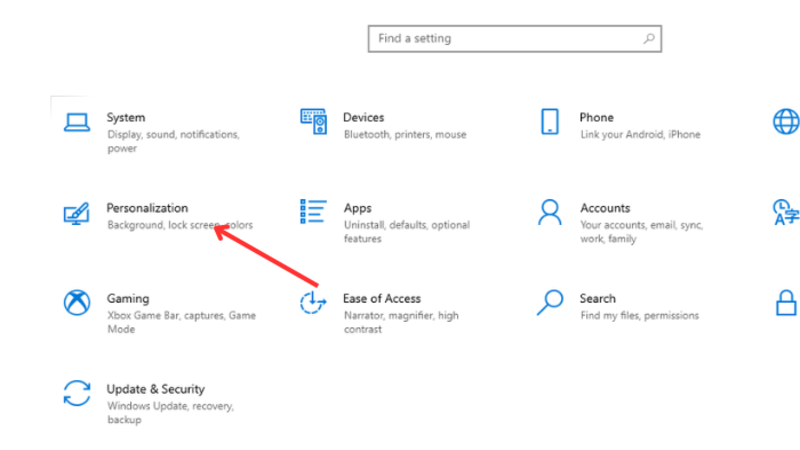
Task: Focus the Find a setting field
Action: pyautogui.click(x=515, y=39)
